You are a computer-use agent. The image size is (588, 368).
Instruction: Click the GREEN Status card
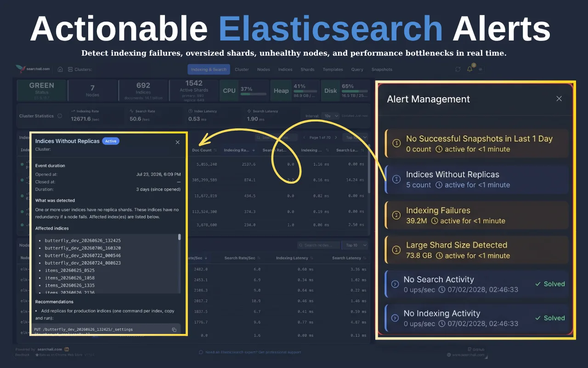point(42,91)
